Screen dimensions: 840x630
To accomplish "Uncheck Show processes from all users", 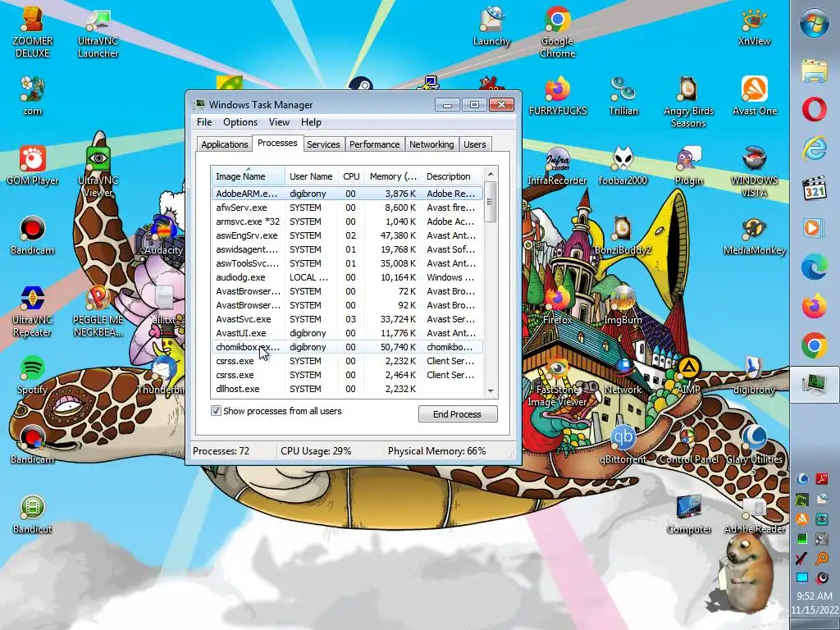I will (216, 411).
